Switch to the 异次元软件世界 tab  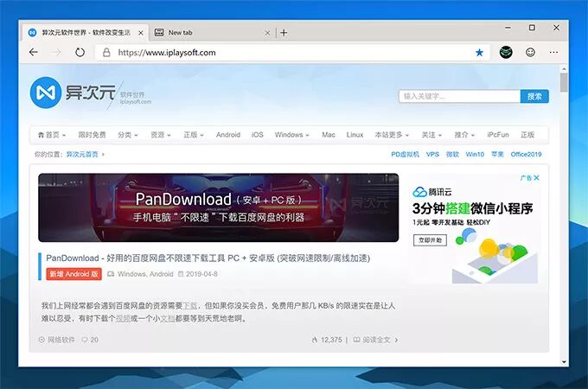(86, 33)
